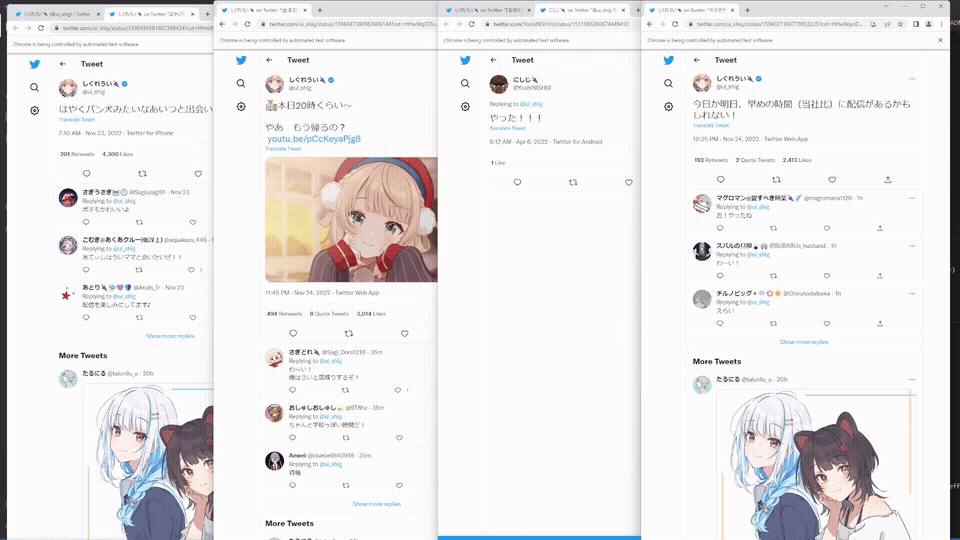Select the tab in fourth Chrome window
This screenshot has width=960, height=540.
pos(692,10)
